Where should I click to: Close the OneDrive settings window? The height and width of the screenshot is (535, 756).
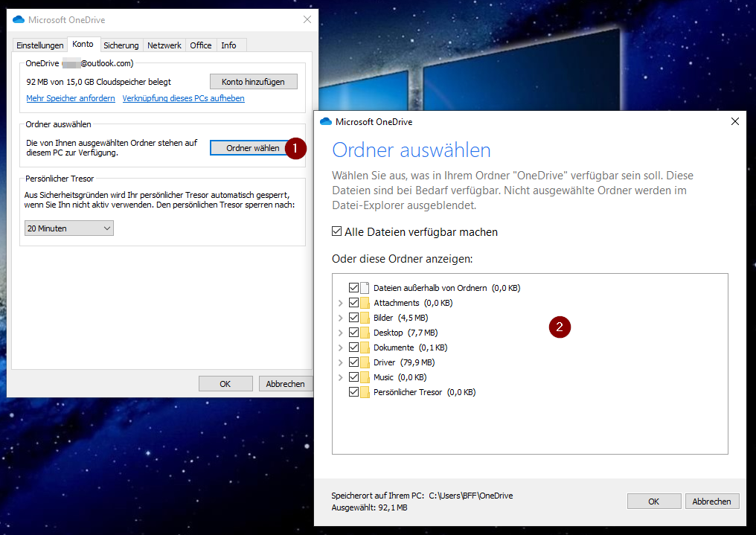[307, 20]
